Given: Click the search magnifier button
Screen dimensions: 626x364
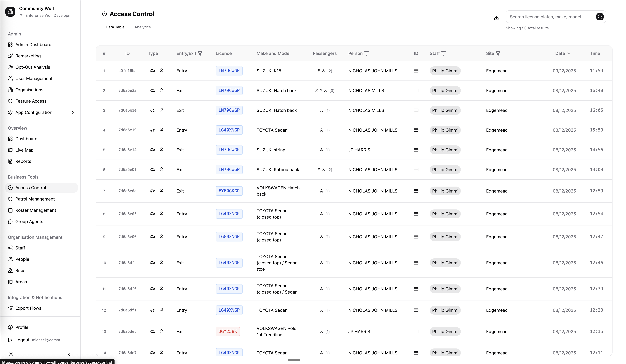Looking at the screenshot, I should tap(600, 17).
